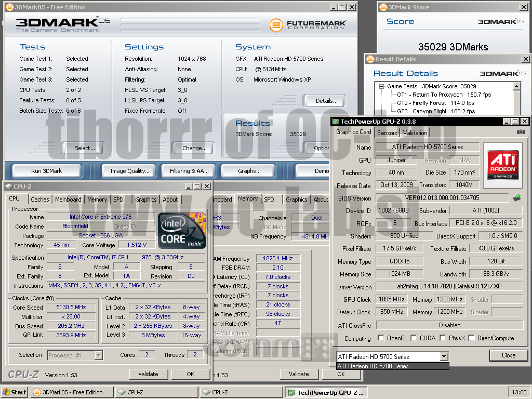Click Validate in rear CPU-Z window
Image resolution: width=532 pixels, height=399 pixels.
click(x=299, y=374)
